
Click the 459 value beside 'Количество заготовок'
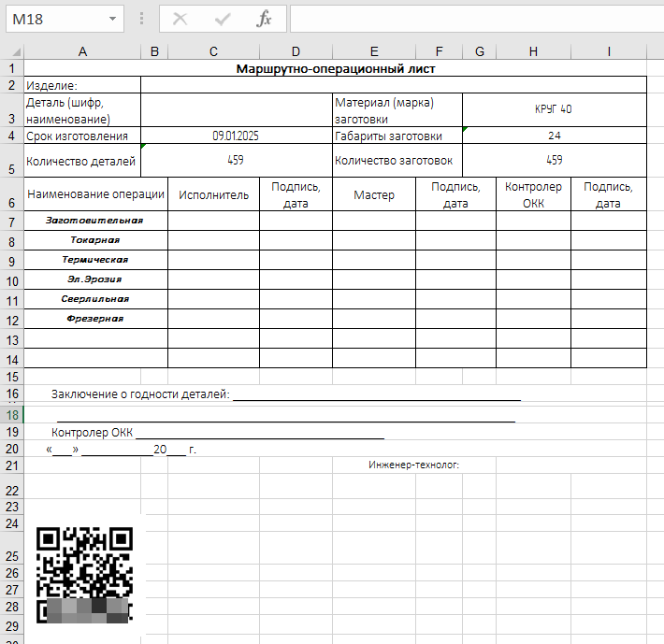click(555, 161)
